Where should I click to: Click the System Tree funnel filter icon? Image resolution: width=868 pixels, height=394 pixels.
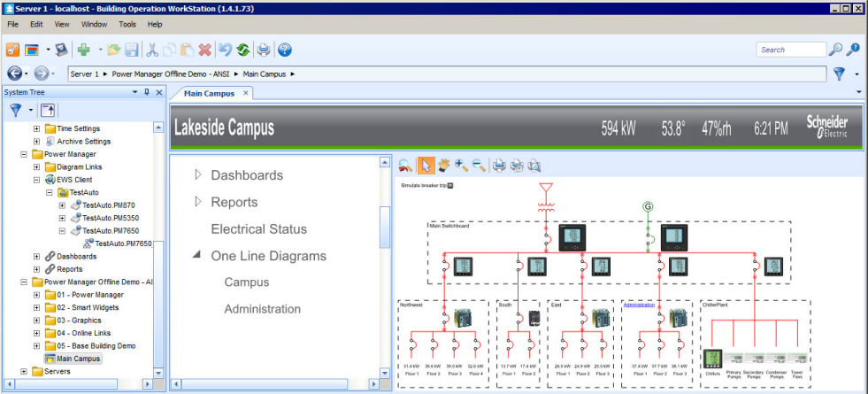[16, 111]
